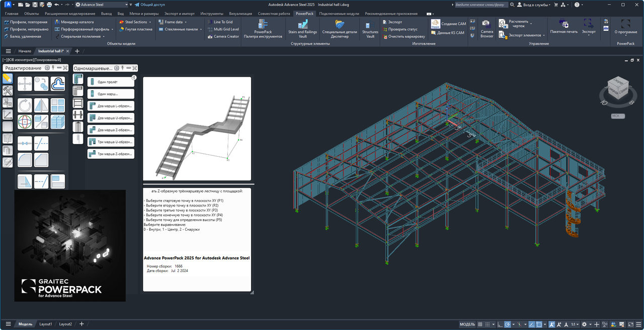Pick the Mirror tool in editing palette
Screen dimensions: 644x330
pyautogui.click(x=41, y=105)
